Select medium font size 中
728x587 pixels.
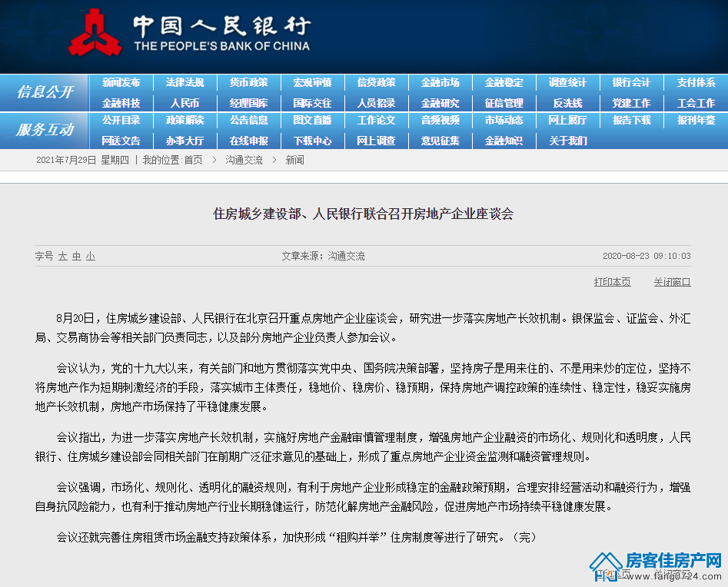point(77,256)
